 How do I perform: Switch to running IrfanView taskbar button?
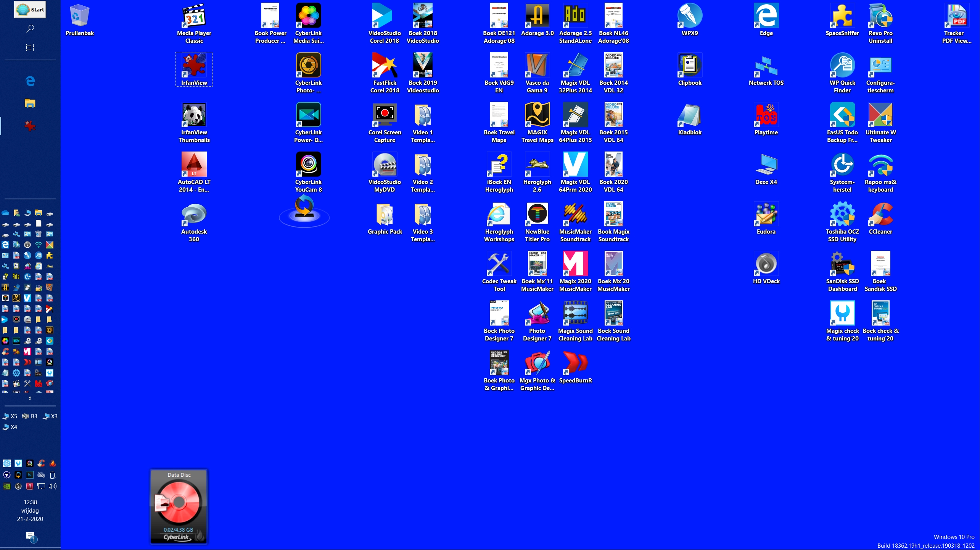tap(30, 126)
